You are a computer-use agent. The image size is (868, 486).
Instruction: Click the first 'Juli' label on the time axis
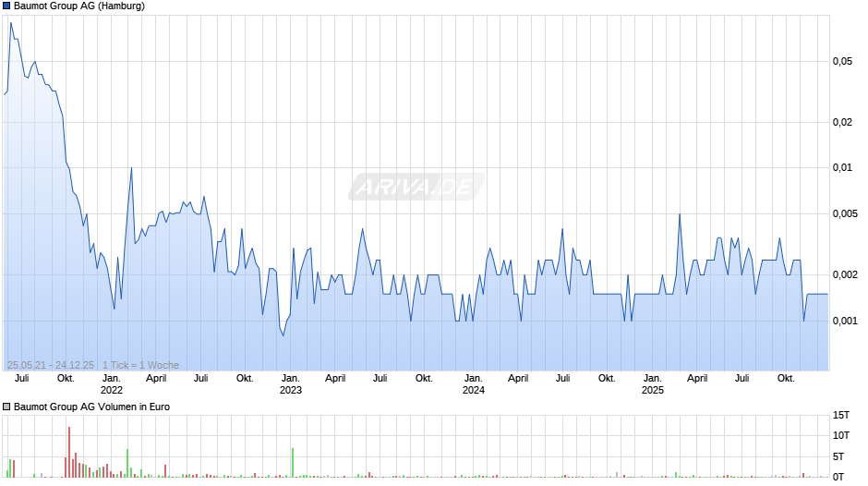pyautogui.click(x=21, y=379)
